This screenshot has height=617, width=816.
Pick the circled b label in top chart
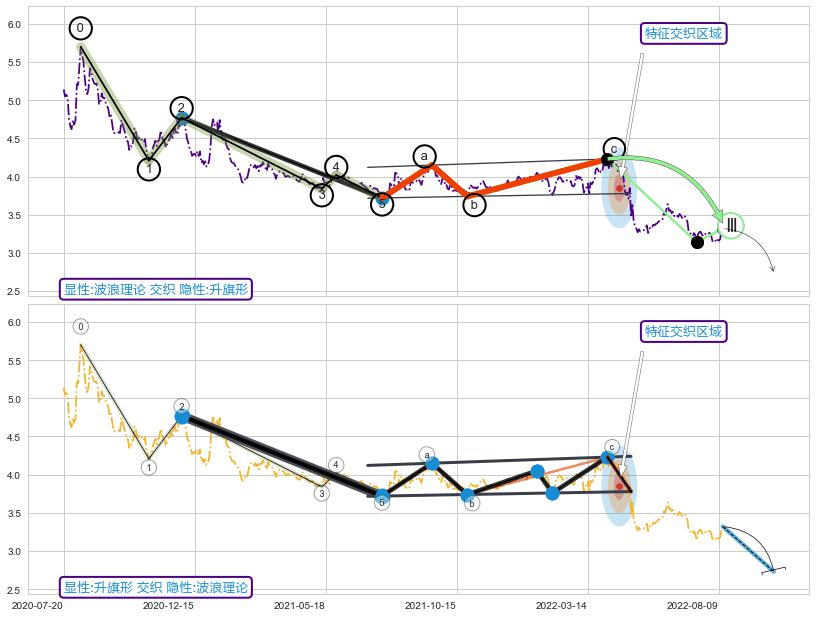[474, 205]
